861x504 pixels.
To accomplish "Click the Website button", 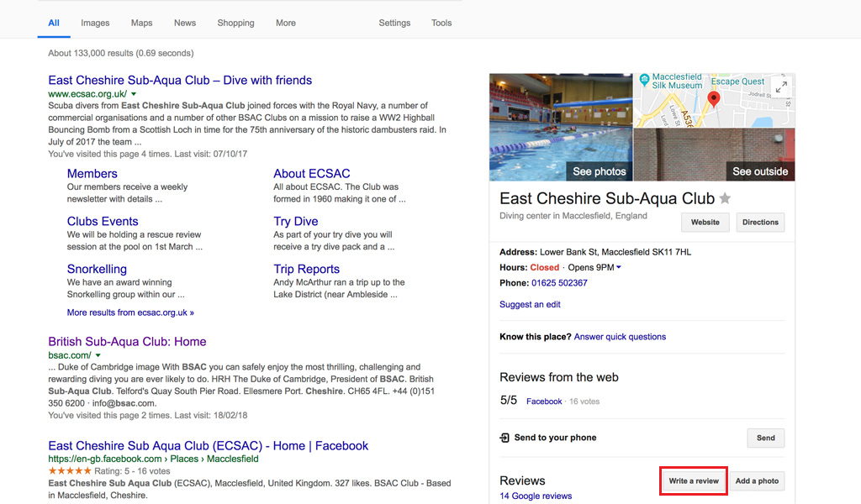I will 705,222.
